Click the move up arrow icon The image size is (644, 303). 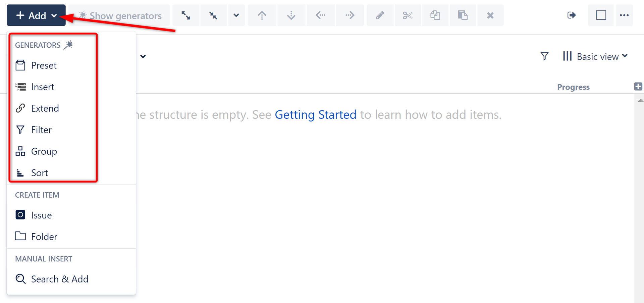point(262,15)
